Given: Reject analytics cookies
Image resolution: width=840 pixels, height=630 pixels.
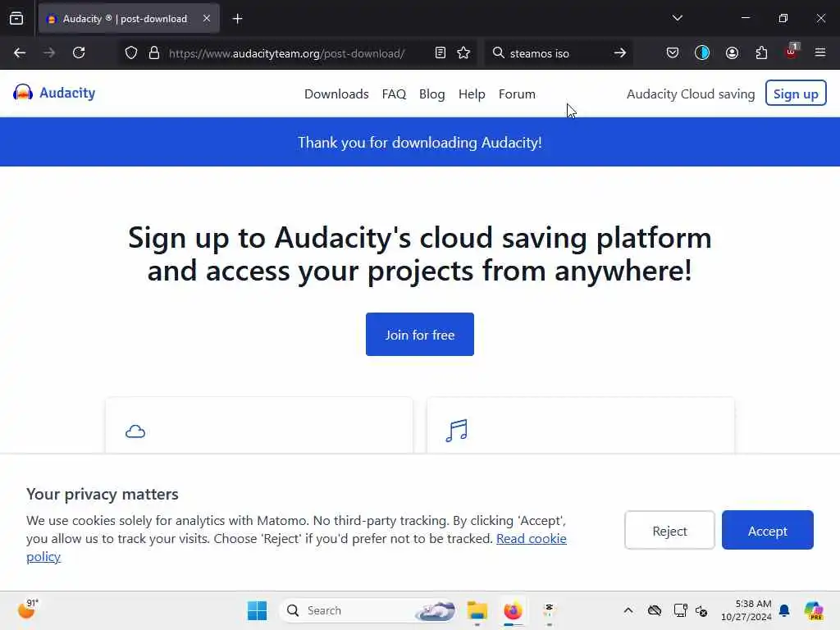Looking at the screenshot, I should 669,531.
